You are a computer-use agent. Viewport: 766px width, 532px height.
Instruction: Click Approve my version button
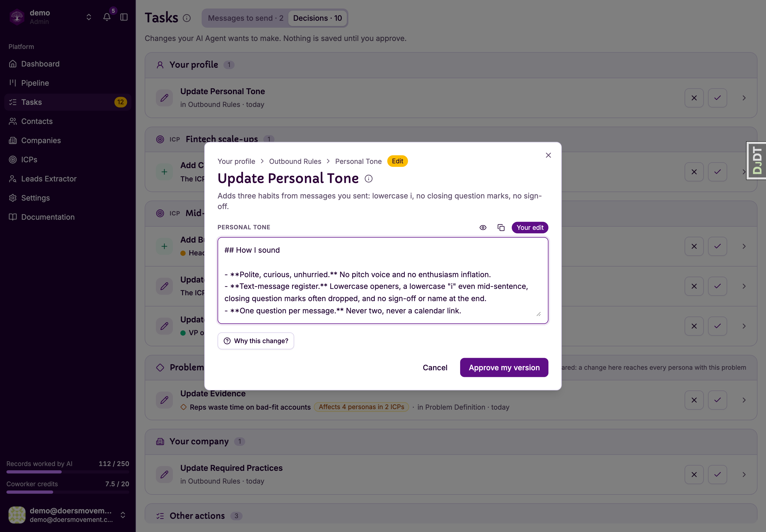(x=504, y=368)
